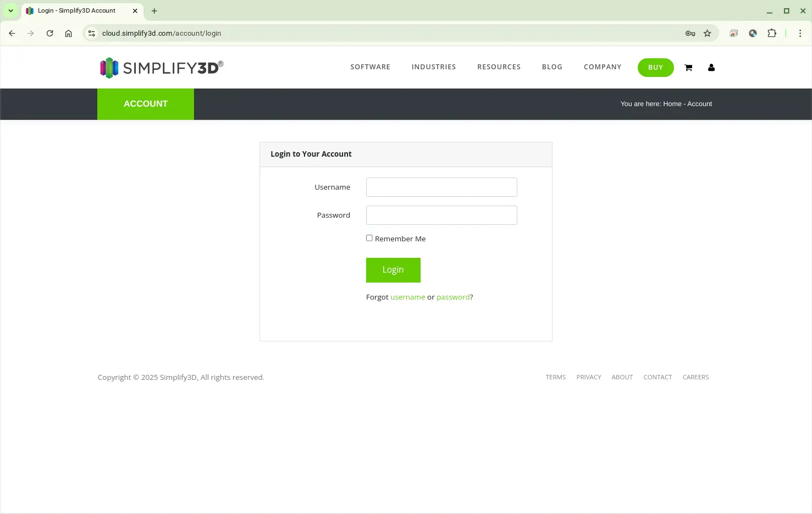Enable the Remember Me checkbox
The image size is (812, 514).
point(369,238)
